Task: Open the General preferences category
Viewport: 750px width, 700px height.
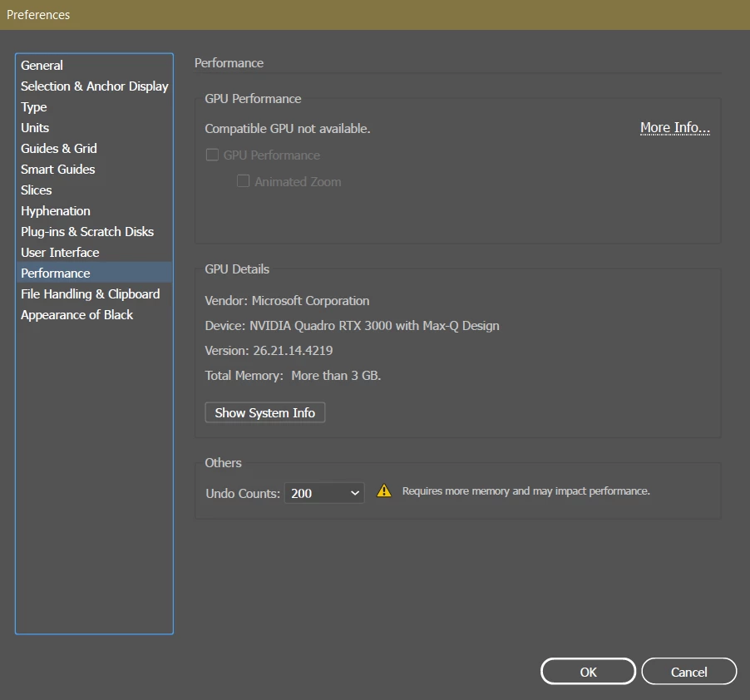Action: [94, 65]
